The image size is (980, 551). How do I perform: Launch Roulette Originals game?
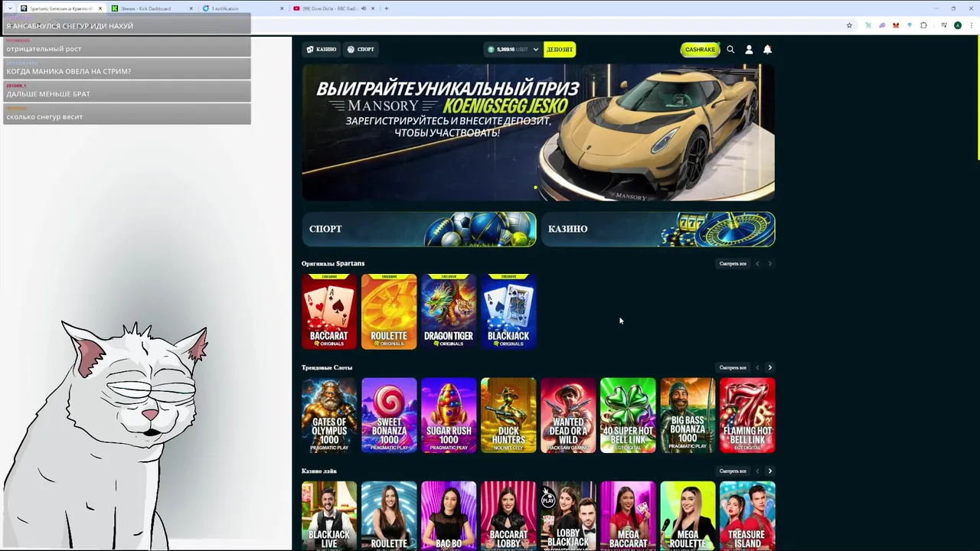(389, 311)
